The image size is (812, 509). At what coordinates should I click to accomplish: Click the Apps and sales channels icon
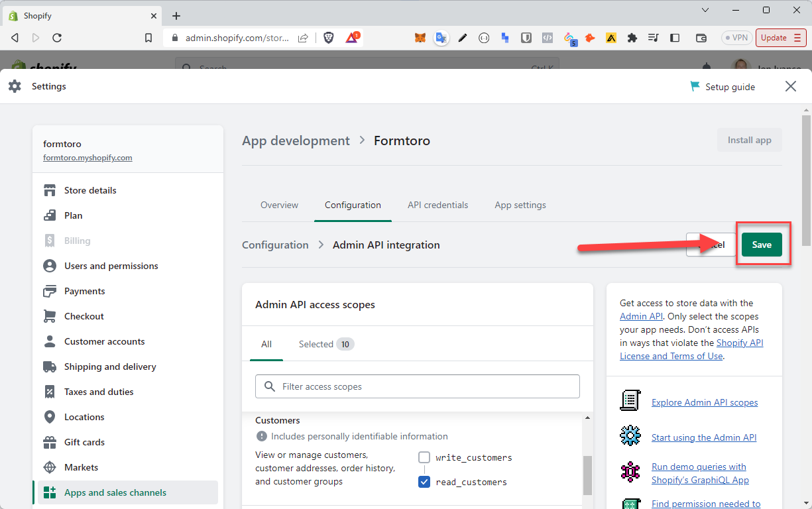[x=50, y=492]
